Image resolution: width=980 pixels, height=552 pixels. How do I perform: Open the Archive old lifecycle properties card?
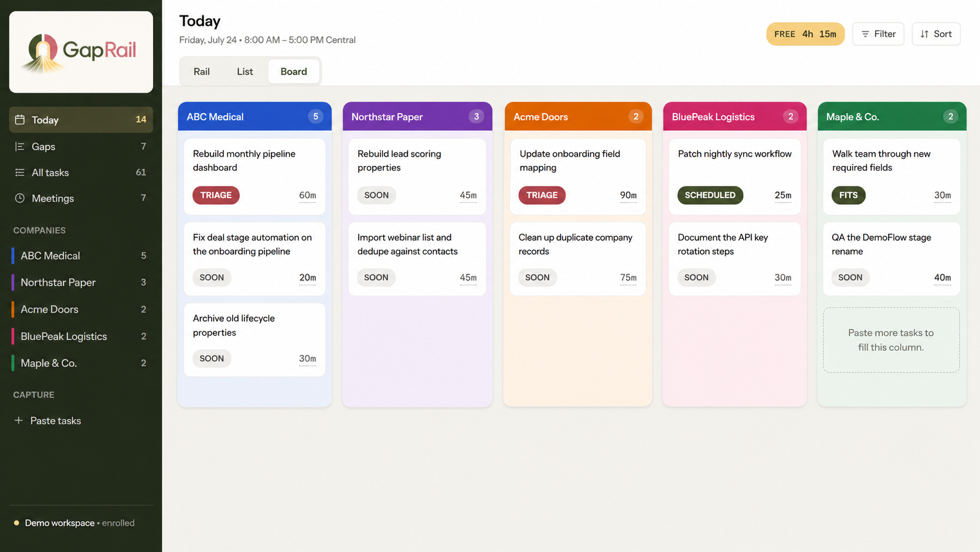click(x=254, y=340)
